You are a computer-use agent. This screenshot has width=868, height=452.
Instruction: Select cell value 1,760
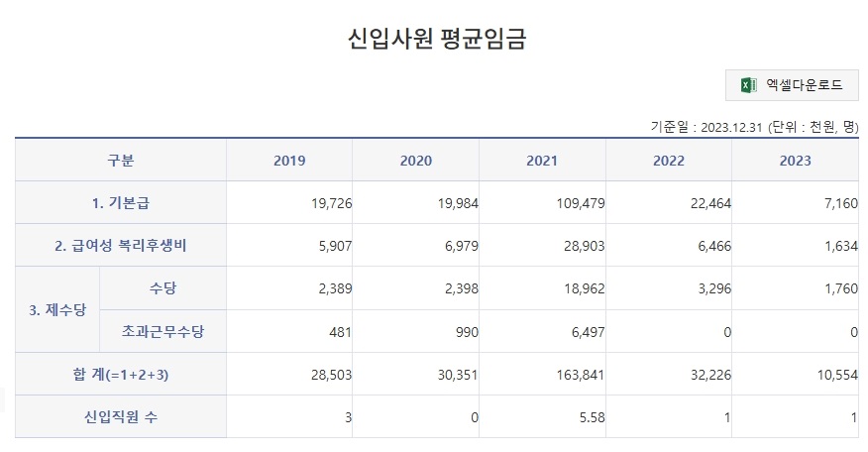click(841, 288)
